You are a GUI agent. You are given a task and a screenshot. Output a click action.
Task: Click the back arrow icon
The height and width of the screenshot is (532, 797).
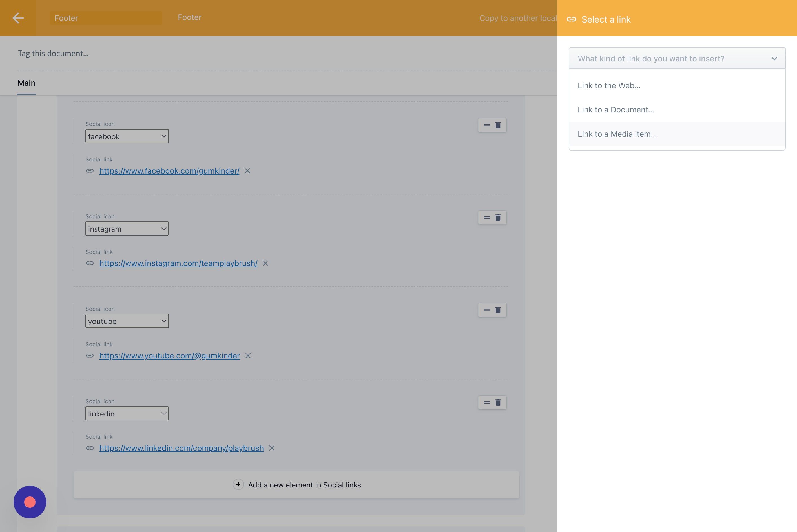[x=18, y=18]
